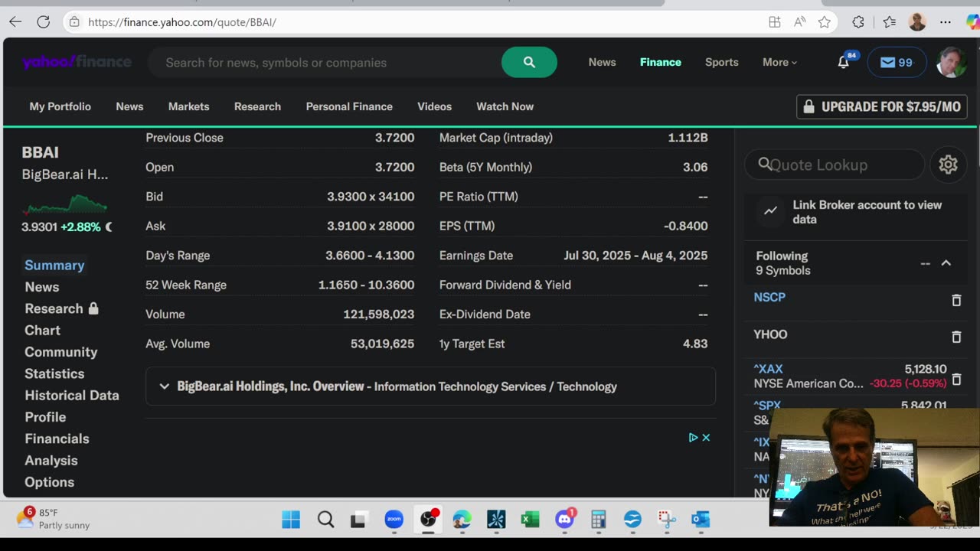Open the BBAI mini price chart

click(65, 204)
